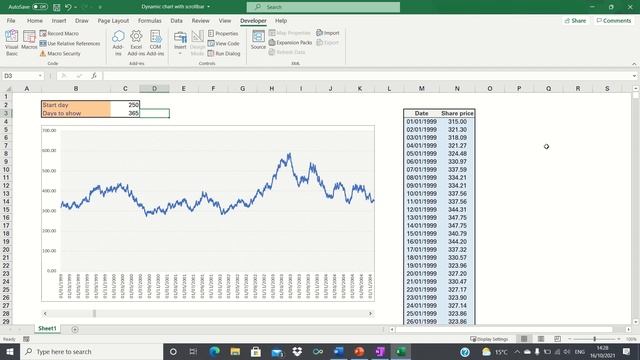Open COM Add-ins dialog
Image resolution: width=640 pixels, height=360 pixels.
155,42
